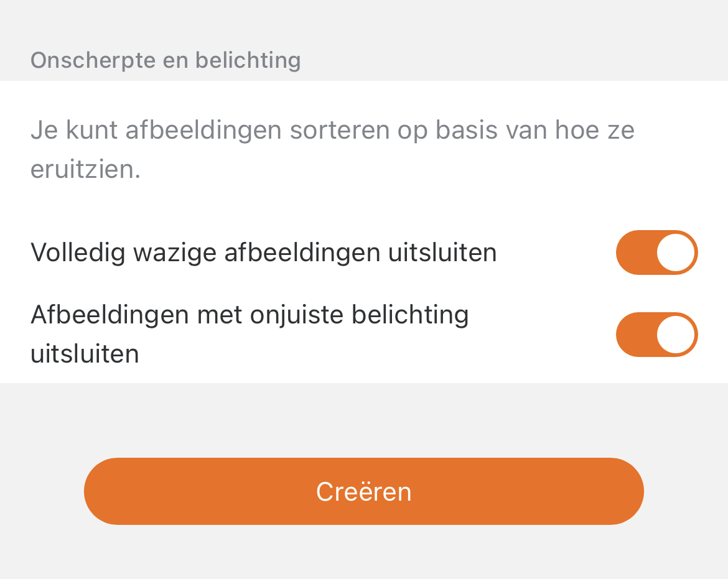
Task: Click the 'Je kunt afbeeldingen sorteren' text line
Action: tap(332, 131)
